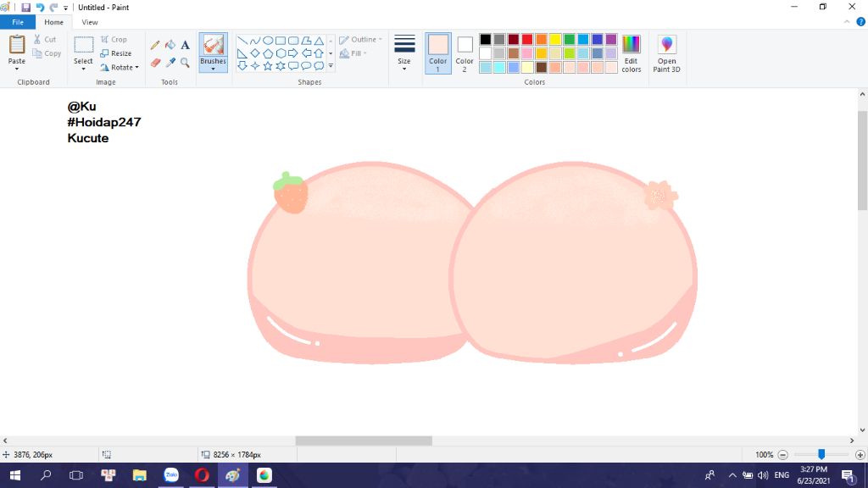The image size is (868, 488).
Task: Open the Customize Quick Access Toolbar dropdown
Action: pyautogui.click(x=65, y=8)
